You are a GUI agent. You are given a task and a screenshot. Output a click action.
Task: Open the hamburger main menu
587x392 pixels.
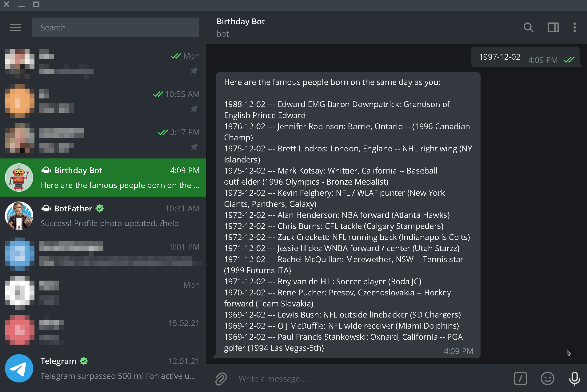15,27
